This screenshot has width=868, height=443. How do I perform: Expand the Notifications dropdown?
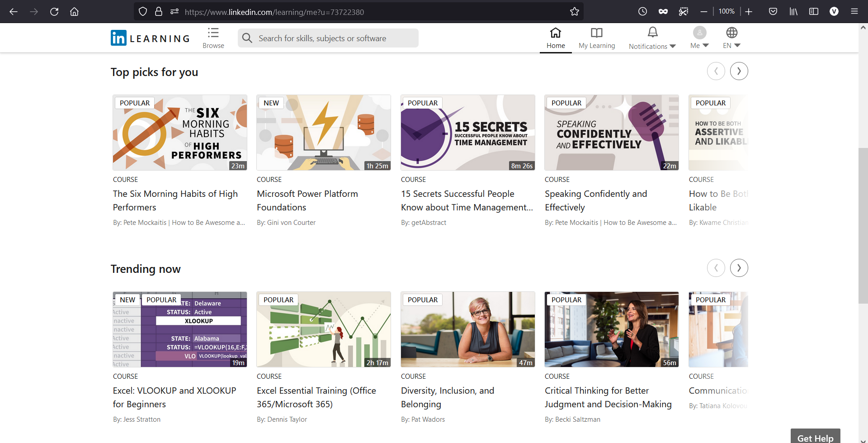(x=652, y=38)
